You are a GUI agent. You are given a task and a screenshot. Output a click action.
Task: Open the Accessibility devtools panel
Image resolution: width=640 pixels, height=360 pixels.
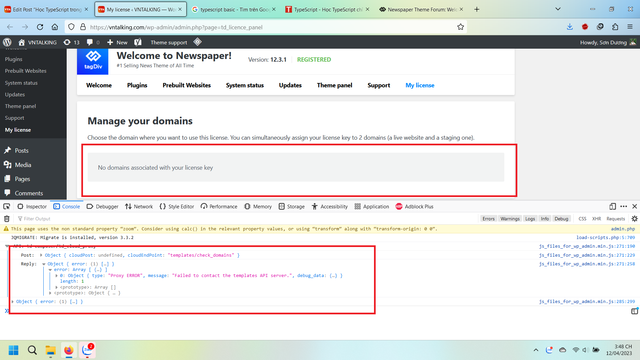pos(329,207)
